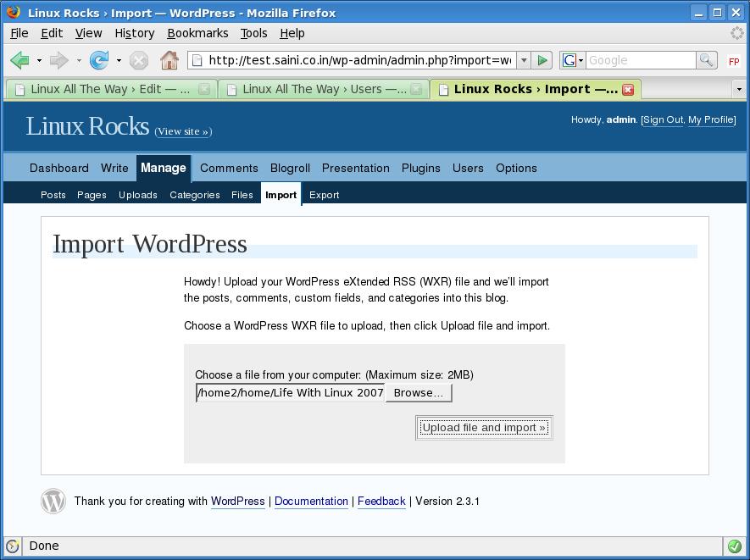Click the WordPress text link in the footer
Screen dimensions: 750x560
(238, 502)
